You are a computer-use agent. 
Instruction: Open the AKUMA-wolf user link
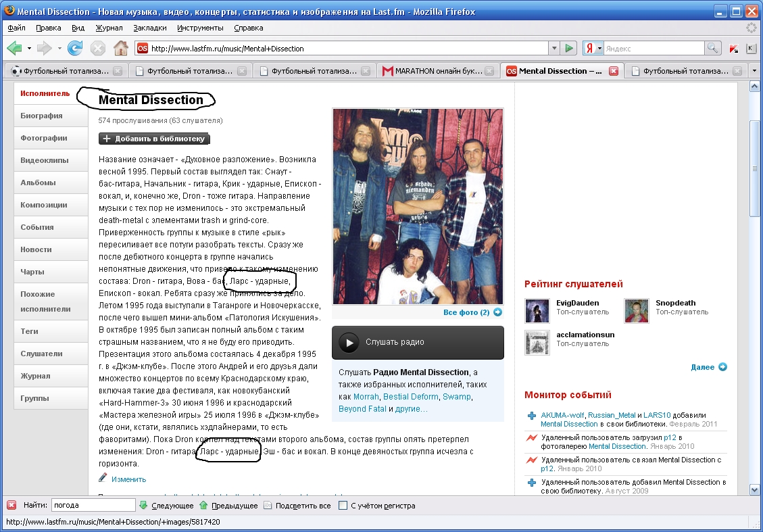pyautogui.click(x=562, y=415)
